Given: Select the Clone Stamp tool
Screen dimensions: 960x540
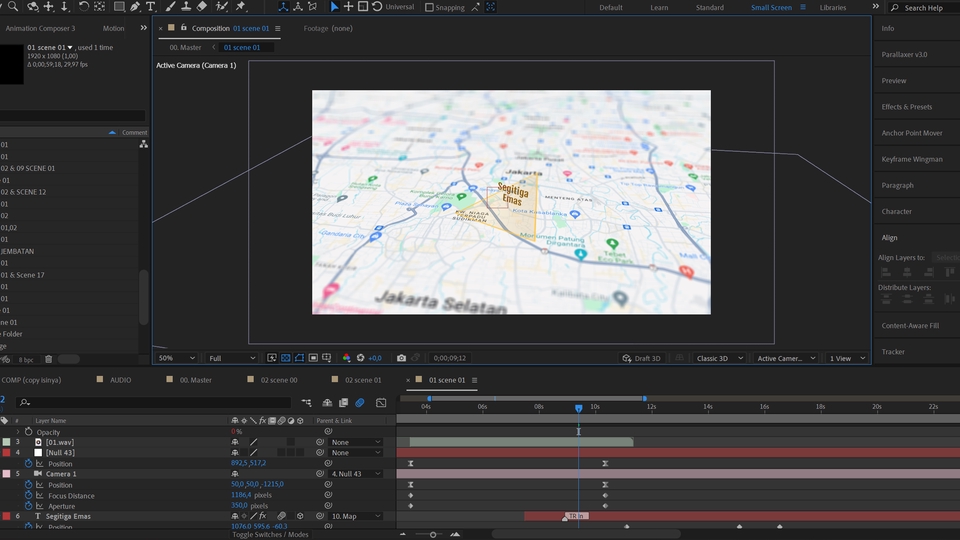Looking at the screenshot, I should [186, 6].
